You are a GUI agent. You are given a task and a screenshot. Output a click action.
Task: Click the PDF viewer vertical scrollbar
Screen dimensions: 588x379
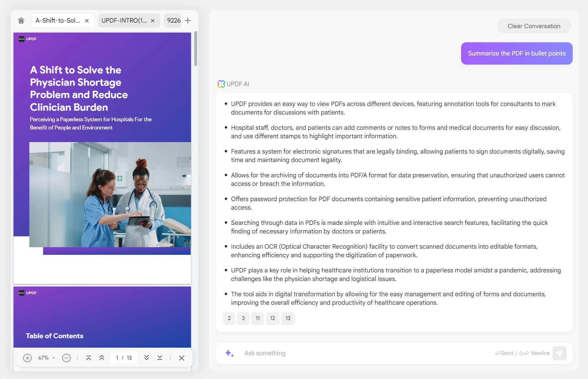pos(196,49)
